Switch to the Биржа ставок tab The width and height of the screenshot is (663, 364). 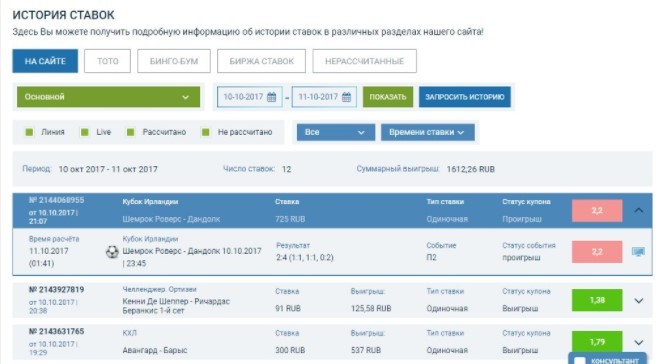click(x=261, y=61)
